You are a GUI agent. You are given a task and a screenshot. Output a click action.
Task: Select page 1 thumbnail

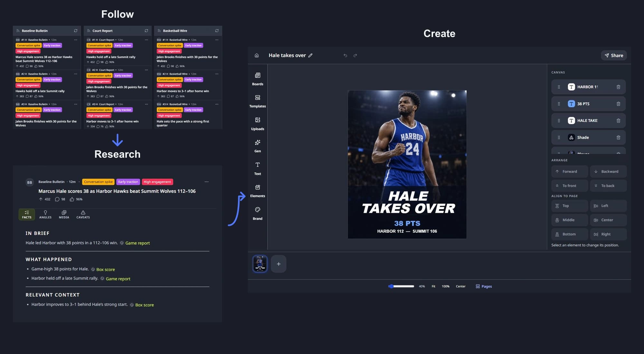pyautogui.click(x=260, y=264)
